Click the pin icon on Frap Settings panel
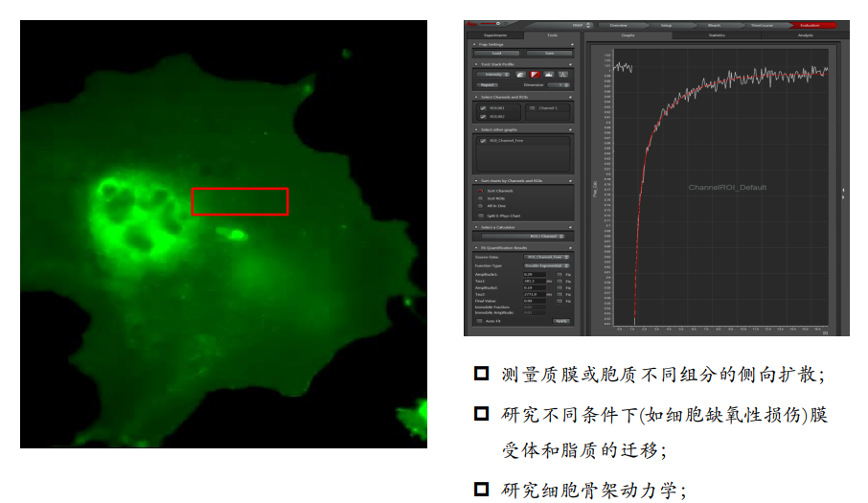Viewport: 868px width, 503px height. 572,44
